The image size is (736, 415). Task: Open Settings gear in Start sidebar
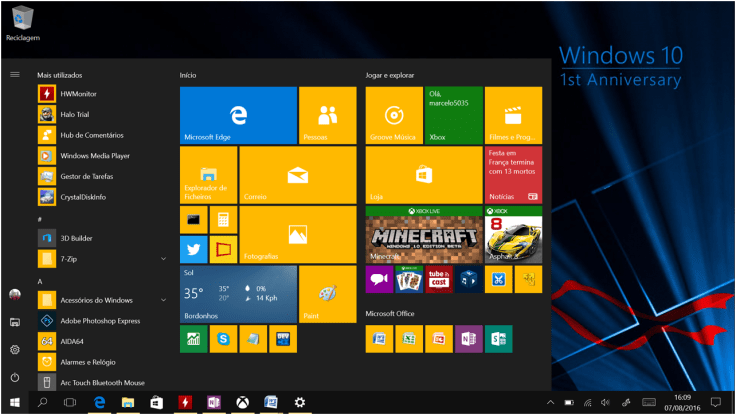coord(15,350)
